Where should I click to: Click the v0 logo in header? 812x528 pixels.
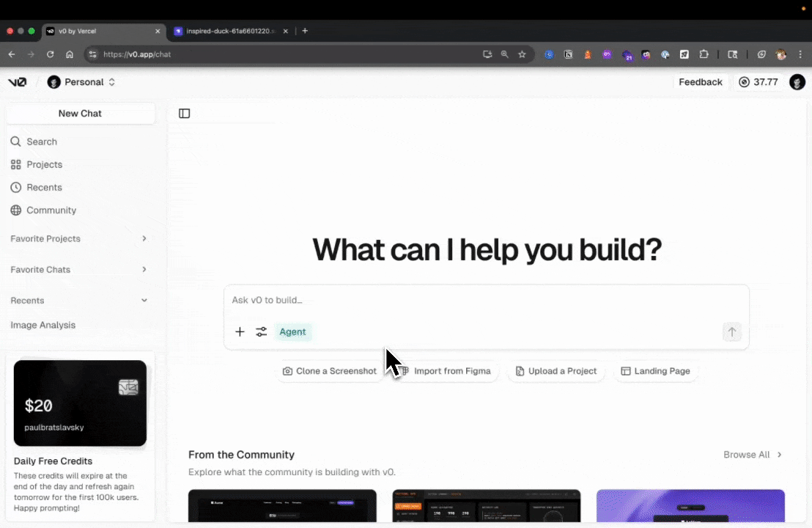coord(17,82)
